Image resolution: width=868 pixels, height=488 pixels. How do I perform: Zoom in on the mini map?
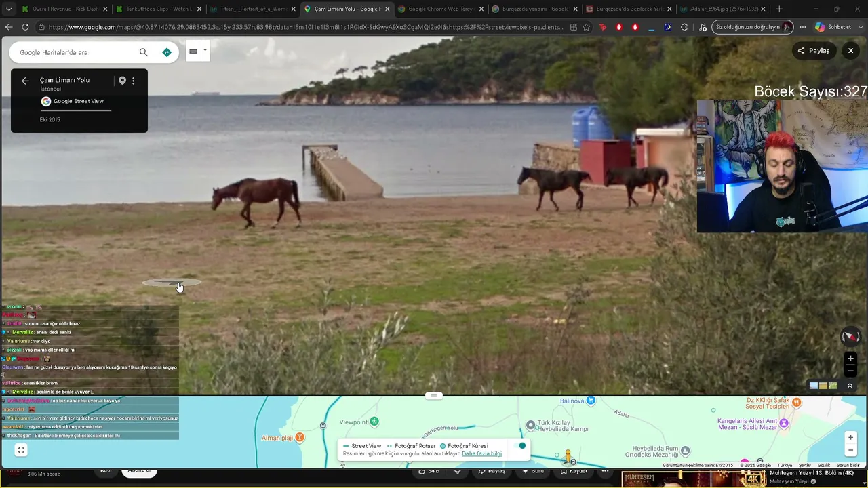click(850, 437)
